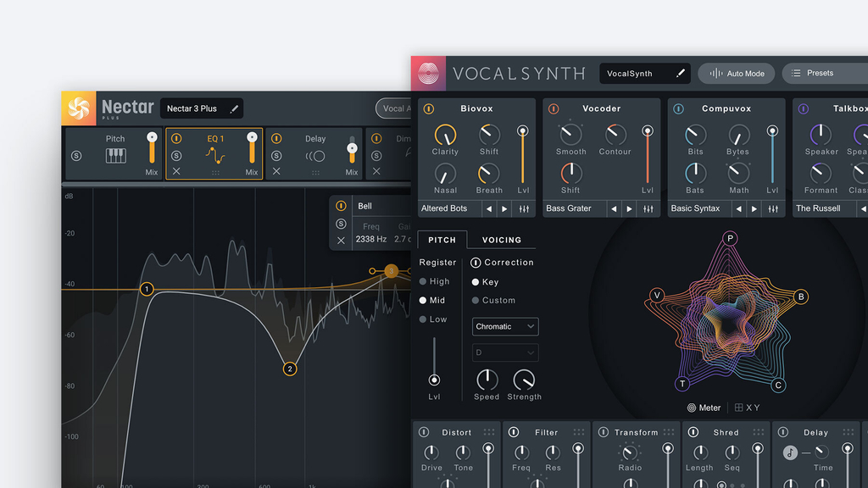Click the pitch correction Speed knob
The width and height of the screenshot is (868, 488).
pyautogui.click(x=487, y=380)
